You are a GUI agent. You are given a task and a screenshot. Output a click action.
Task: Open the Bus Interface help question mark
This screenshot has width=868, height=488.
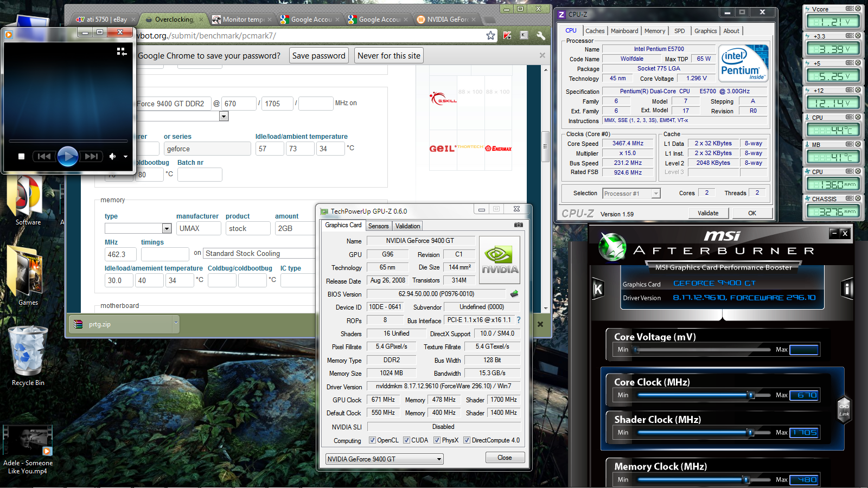pos(518,320)
